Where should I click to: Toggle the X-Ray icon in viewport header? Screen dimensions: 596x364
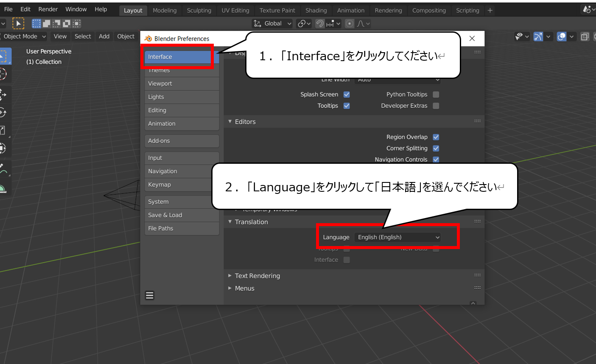[585, 36]
